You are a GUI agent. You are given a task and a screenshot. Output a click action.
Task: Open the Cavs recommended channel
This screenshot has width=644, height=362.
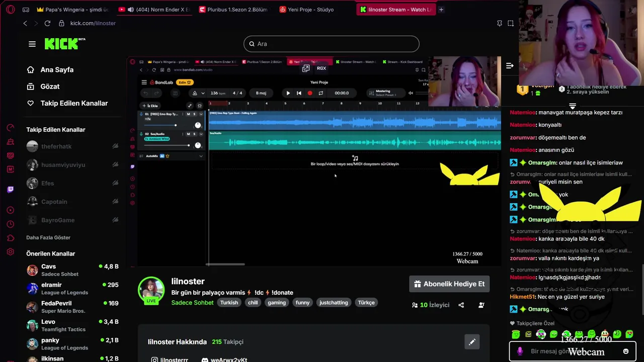[x=72, y=270]
